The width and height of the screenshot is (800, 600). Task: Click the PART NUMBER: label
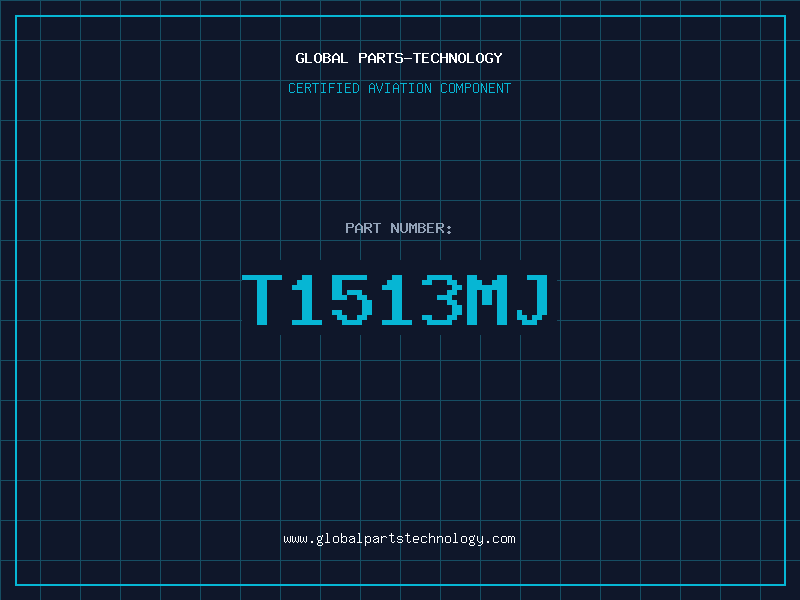(x=398, y=228)
